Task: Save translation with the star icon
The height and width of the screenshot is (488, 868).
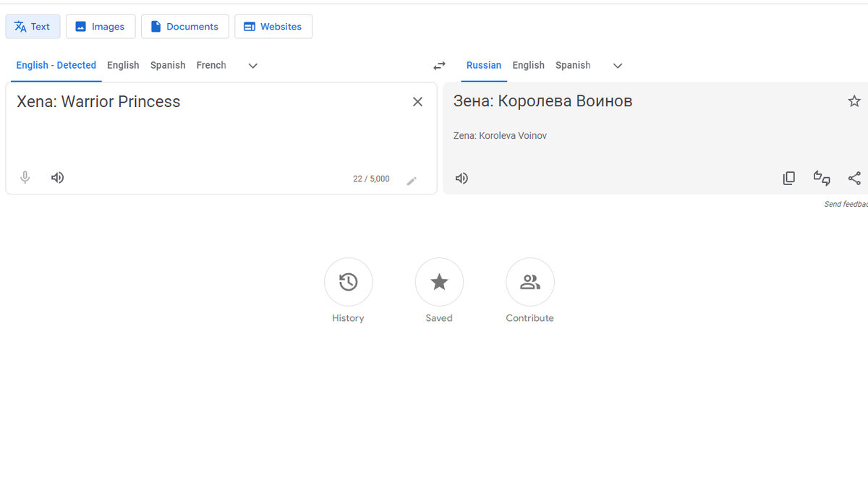Action: point(854,101)
